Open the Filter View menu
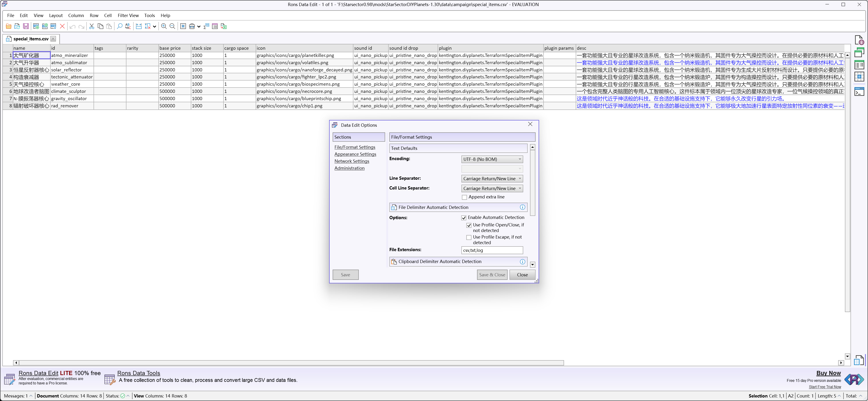Screen dimensions: 868x401 click(128, 15)
